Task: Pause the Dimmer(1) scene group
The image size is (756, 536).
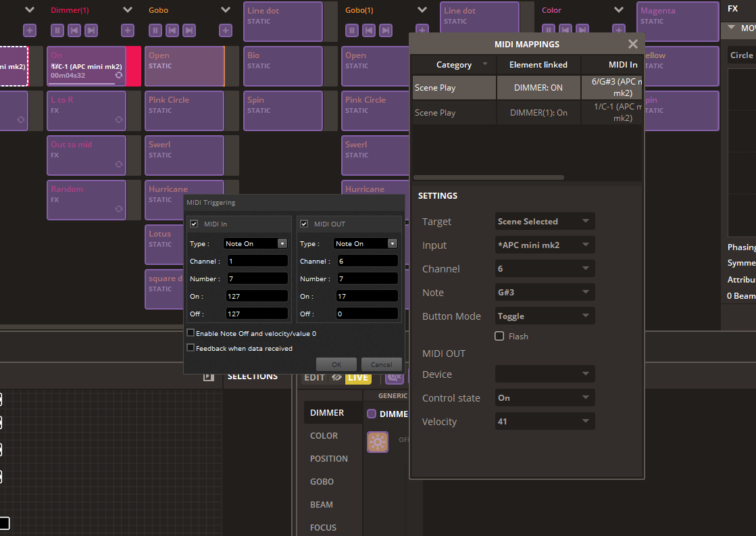Action: (57, 30)
